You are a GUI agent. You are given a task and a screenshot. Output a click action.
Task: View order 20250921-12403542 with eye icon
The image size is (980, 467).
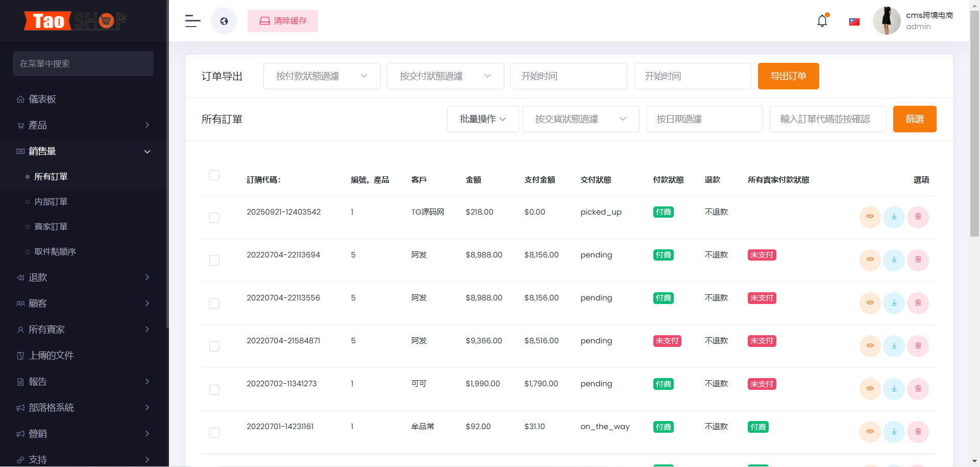point(870,217)
